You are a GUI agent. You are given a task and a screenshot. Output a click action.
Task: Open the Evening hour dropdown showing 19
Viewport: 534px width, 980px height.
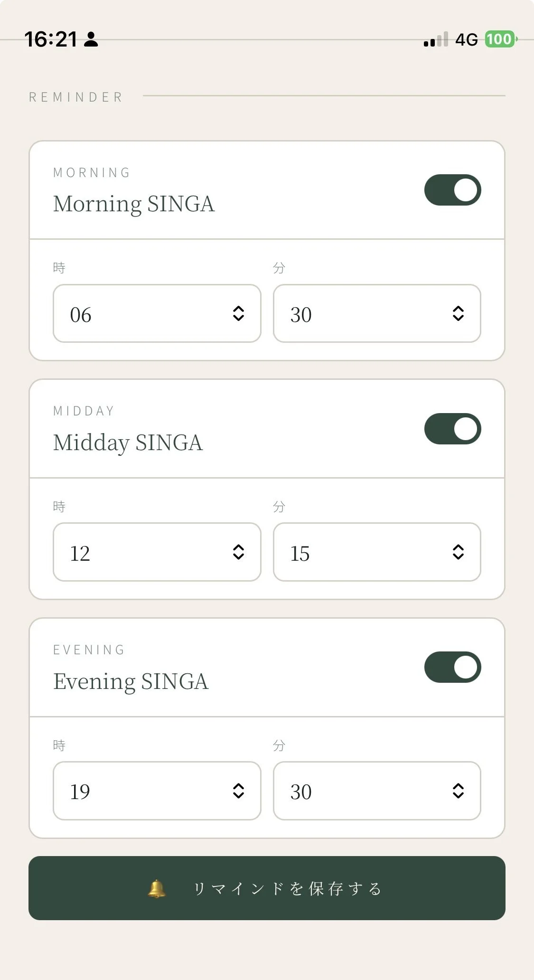click(x=157, y=791)
